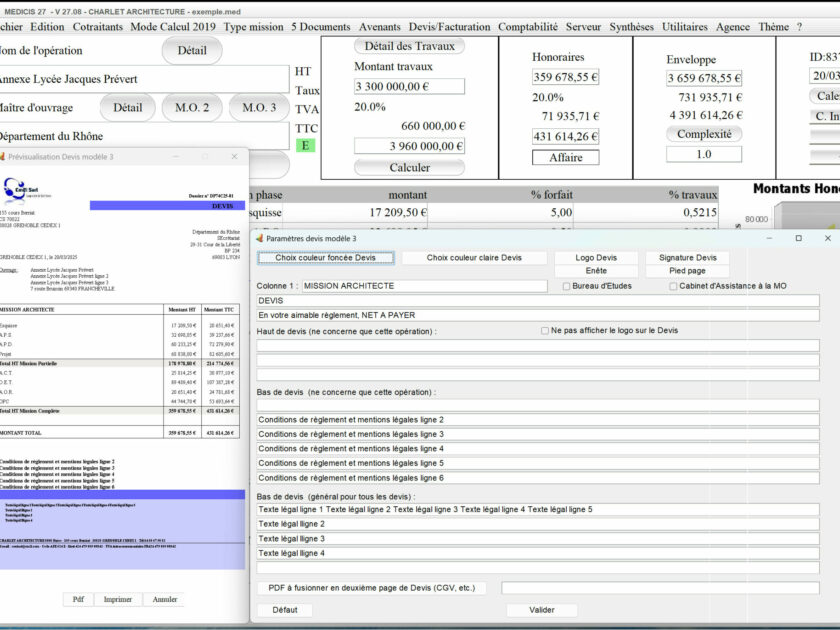The height and width of the screenshot is (630, 840).
Task: Close the Prévisualisation Devis modèle 3 window
Action: tap(234, 156)
